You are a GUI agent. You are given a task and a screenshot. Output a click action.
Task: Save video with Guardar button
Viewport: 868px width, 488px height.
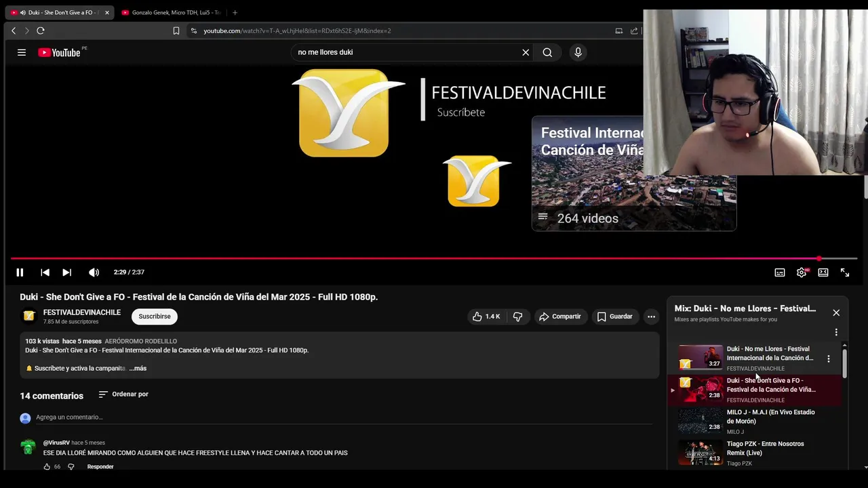click(614, 317)
